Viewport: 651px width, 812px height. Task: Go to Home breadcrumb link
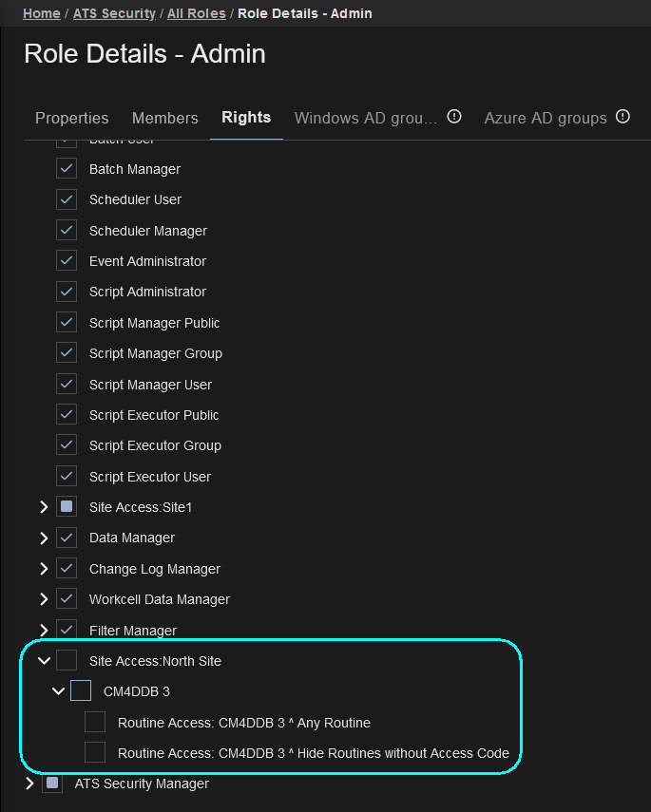(x=41, y=13)
